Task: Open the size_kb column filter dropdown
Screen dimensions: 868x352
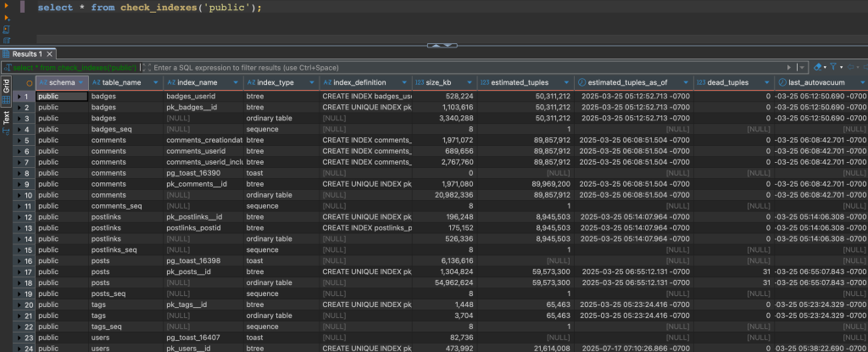Action: [470, 82]
